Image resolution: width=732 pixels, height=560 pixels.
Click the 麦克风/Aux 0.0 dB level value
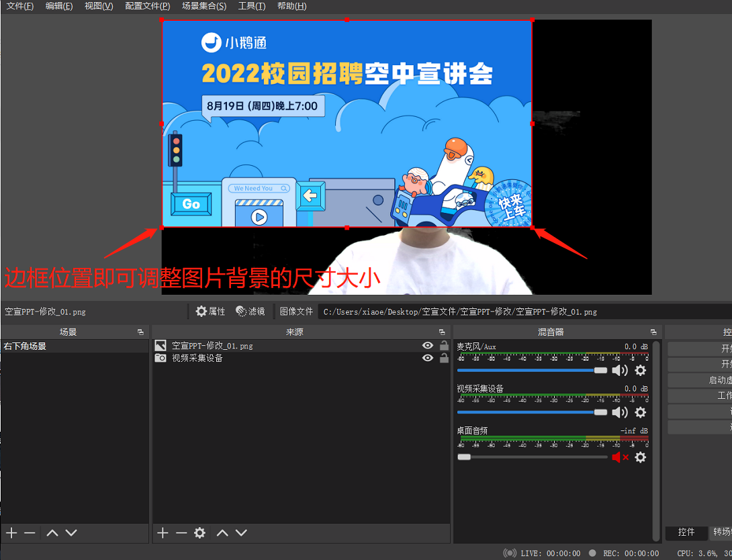click(x=636, y=346)
